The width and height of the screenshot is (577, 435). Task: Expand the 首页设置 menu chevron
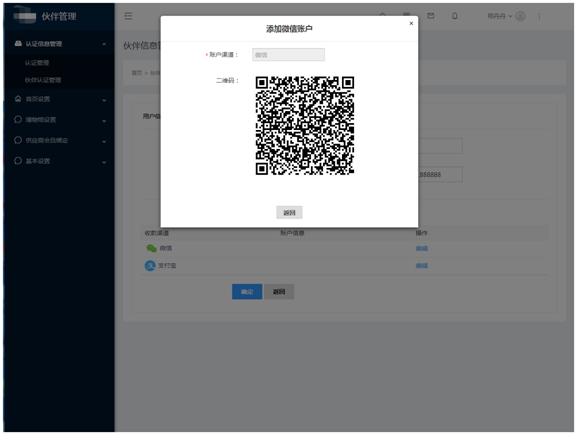tap(104, 100)
